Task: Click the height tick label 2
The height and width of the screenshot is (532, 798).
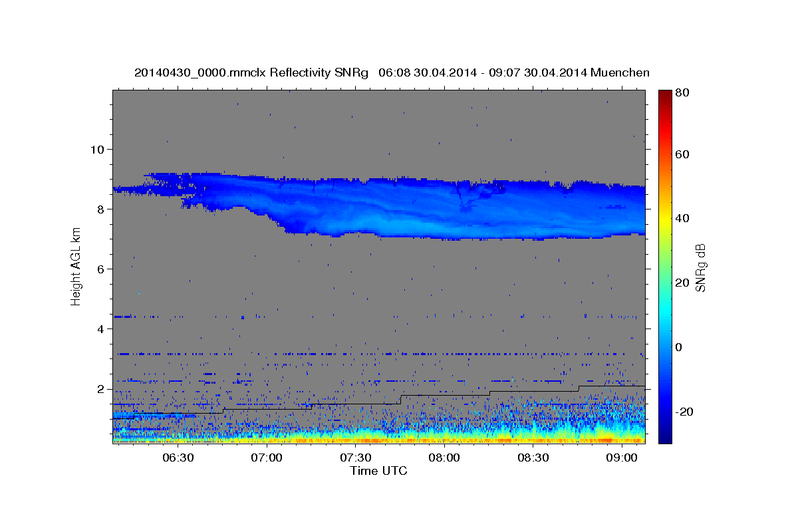Action: pyautogui.click(x=100, y=389)
